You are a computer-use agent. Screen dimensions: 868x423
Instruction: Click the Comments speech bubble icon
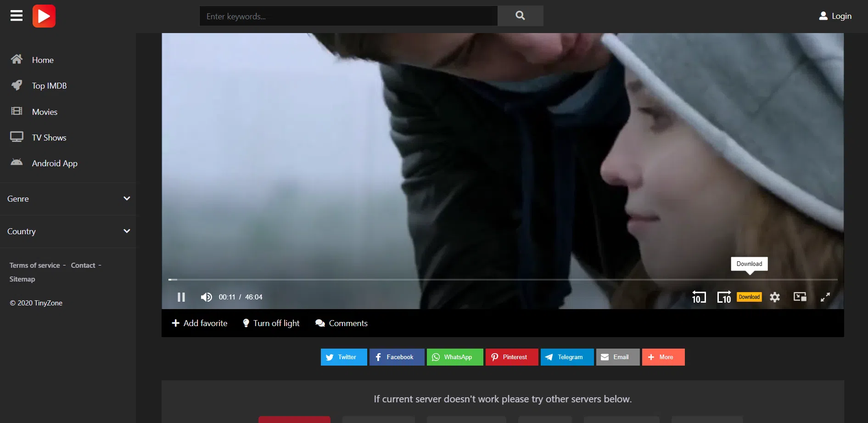[x=320, y=323]
